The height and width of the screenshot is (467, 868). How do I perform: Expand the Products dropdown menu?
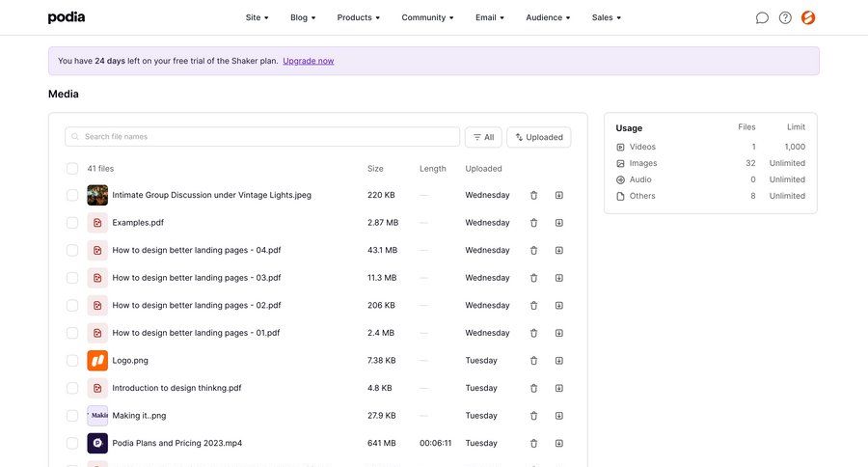(358, 17)
